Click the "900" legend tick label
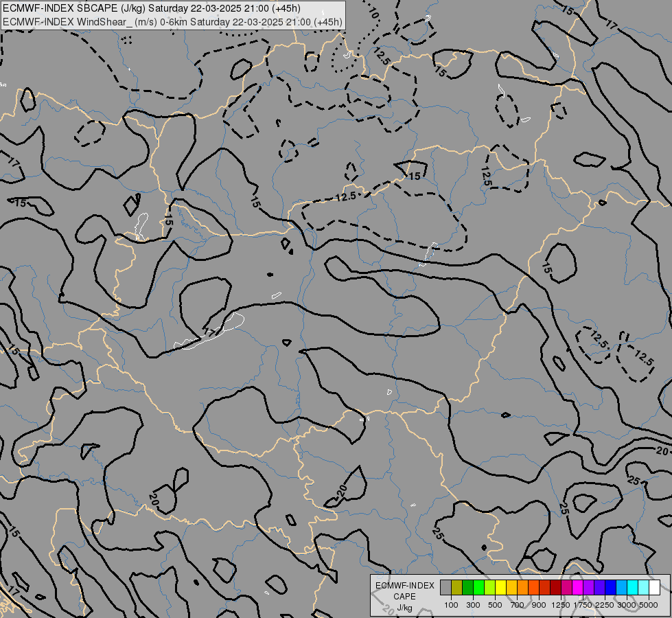672x618 pixels. click(x=539, y=605)
